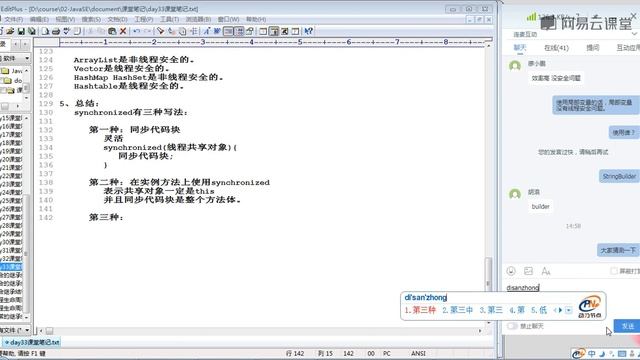Viewport: 640px width, 360px height.
Task: Click the browser preview window icon
Action: [x=263, y=31]
